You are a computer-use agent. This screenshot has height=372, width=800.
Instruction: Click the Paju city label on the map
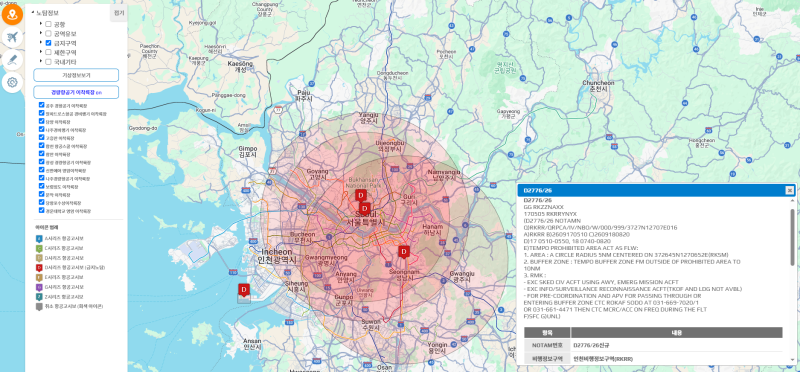coord(303,95)
